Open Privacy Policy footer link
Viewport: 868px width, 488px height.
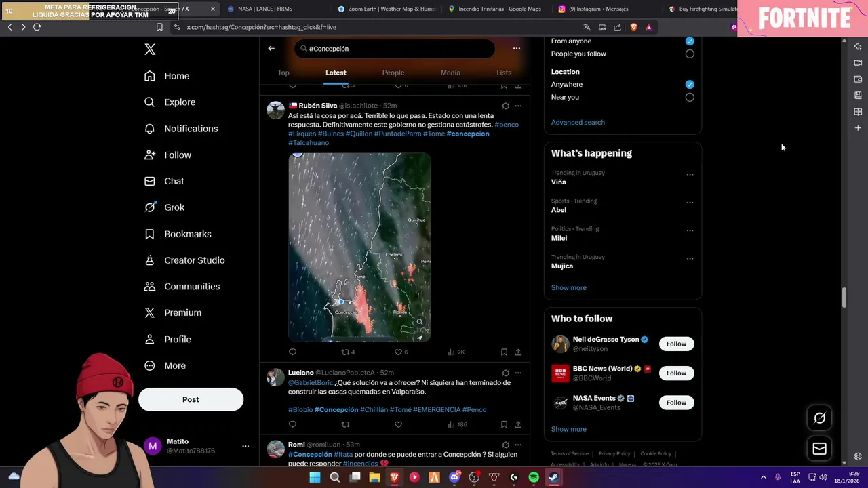pyautogui.click(x=614, y=453)
